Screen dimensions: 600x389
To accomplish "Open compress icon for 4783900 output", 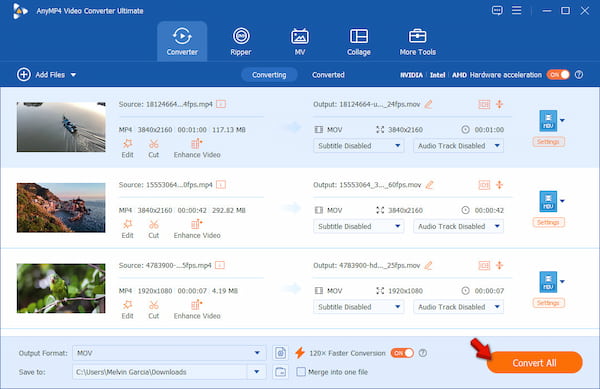I will [x=484, y=265].
